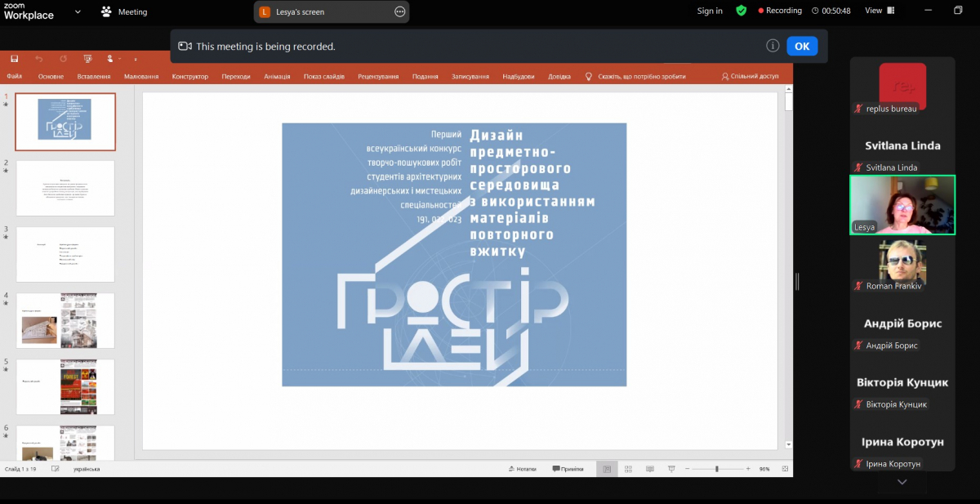Click the reading view icon in status bar
This screenshot has width=980, height=504.
(649, 469)
